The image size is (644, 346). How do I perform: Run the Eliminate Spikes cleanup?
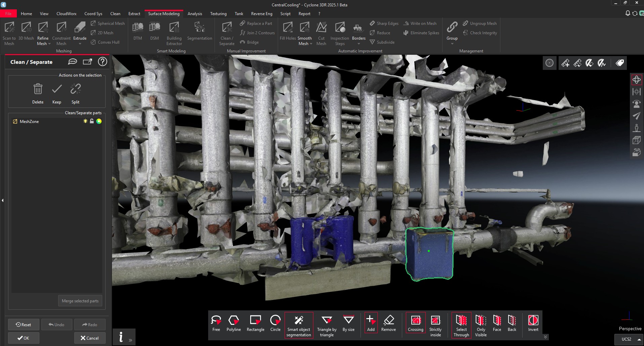point(421,33)
